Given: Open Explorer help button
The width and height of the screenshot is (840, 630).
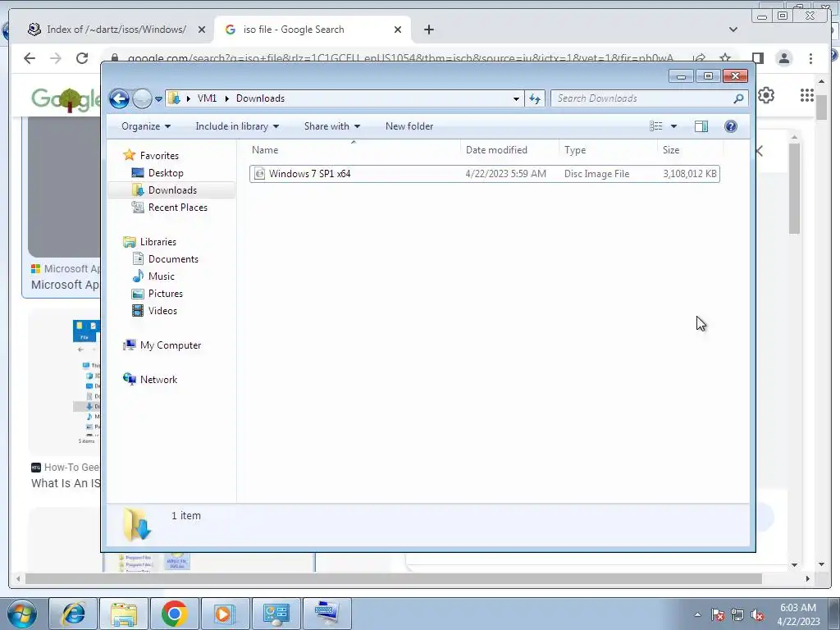Looking at the screenshot, I should (x=731, y=126).
